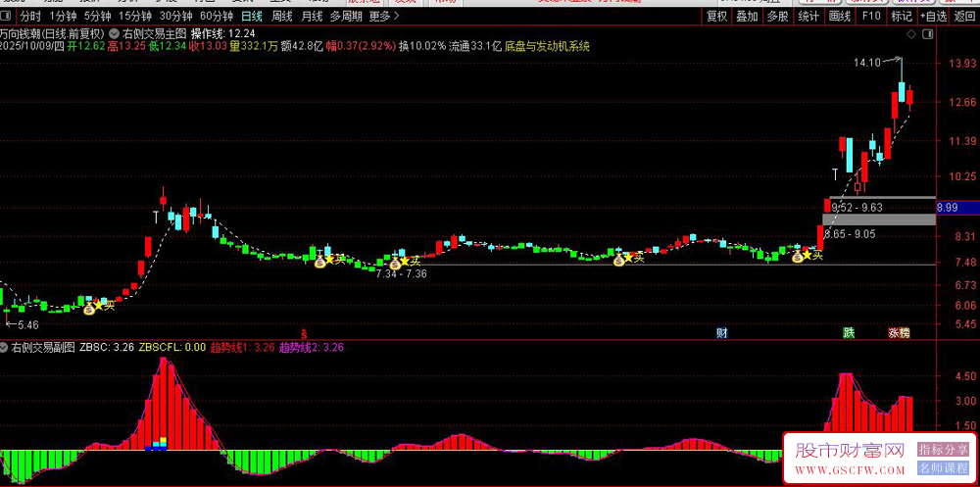The height and width of the screenshot is (487, 980).
Task: Expand the 更多 periods menu
Action: point(384,17)
